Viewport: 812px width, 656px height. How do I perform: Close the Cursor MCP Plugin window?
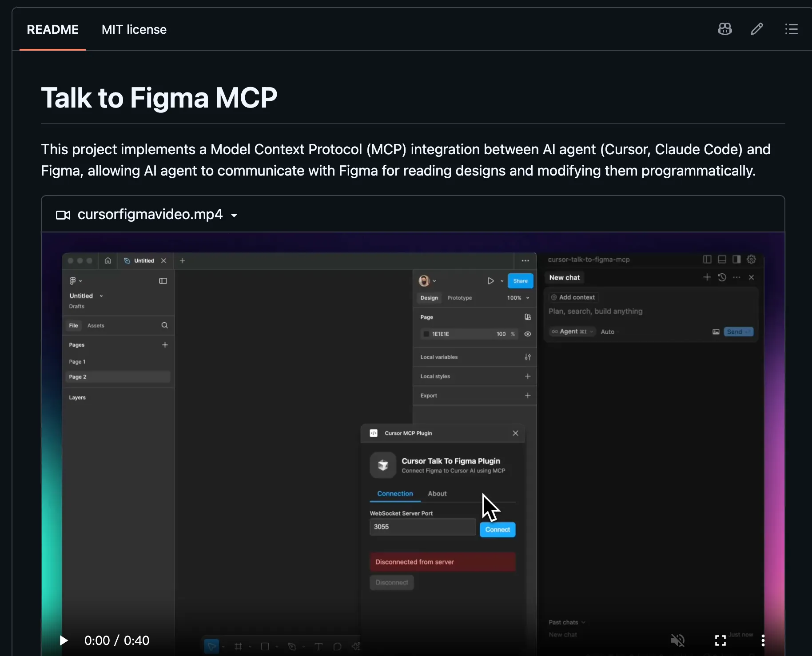coord(515,433)
